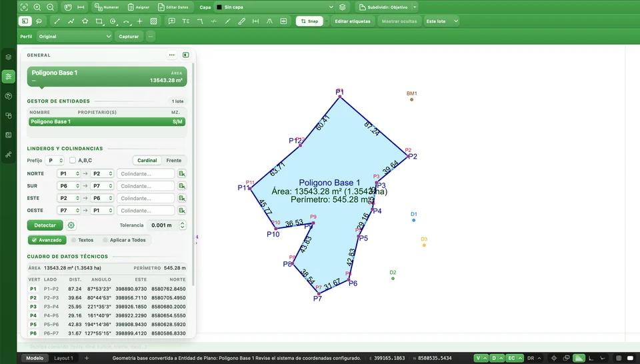This screenshot has height=364, width=640.
Task: Click colindante picker icon for NORTE row
Action: (x=182, y=174)
